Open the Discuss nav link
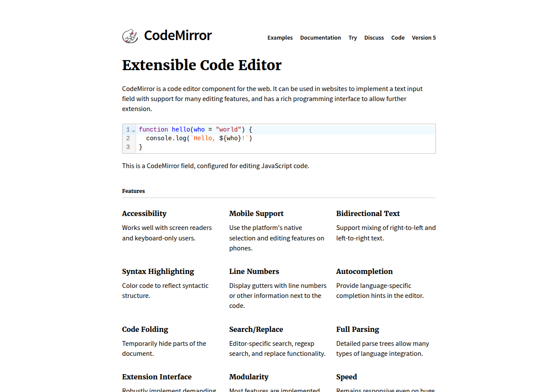Image resolution: width=558 pixels, height=392 pixels. tap(374, 38)
